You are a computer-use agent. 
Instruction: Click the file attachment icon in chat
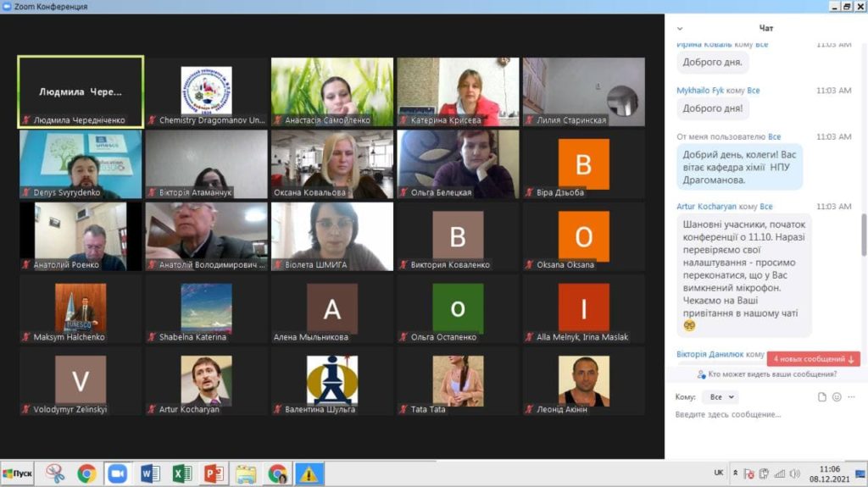[821, 396]
